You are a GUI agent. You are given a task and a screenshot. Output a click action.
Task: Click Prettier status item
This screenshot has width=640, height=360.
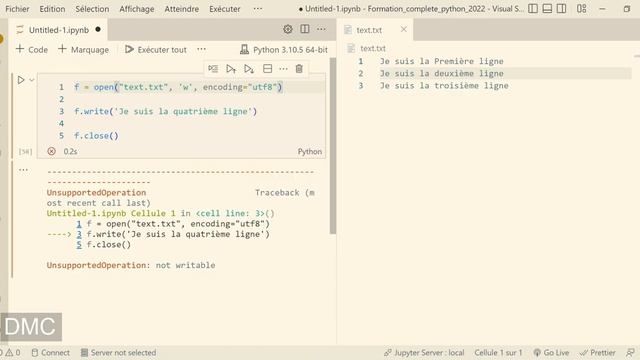point(598,353)
